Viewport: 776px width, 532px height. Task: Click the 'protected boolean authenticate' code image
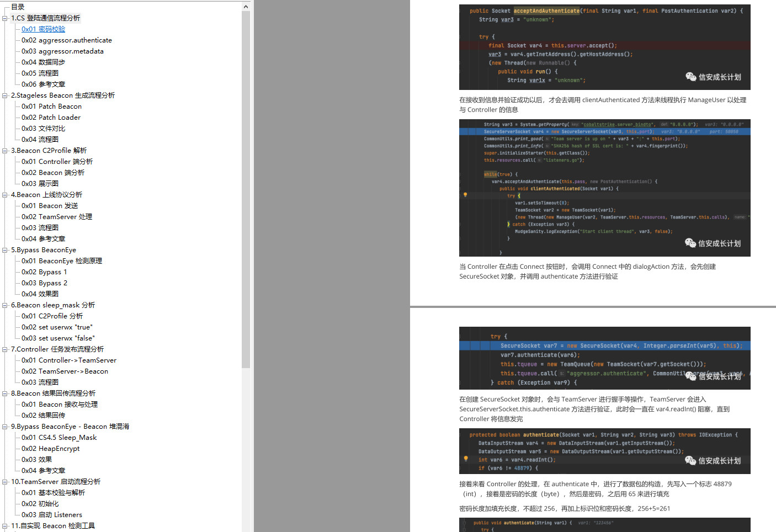pyautogui.click(x=604, y=451)
